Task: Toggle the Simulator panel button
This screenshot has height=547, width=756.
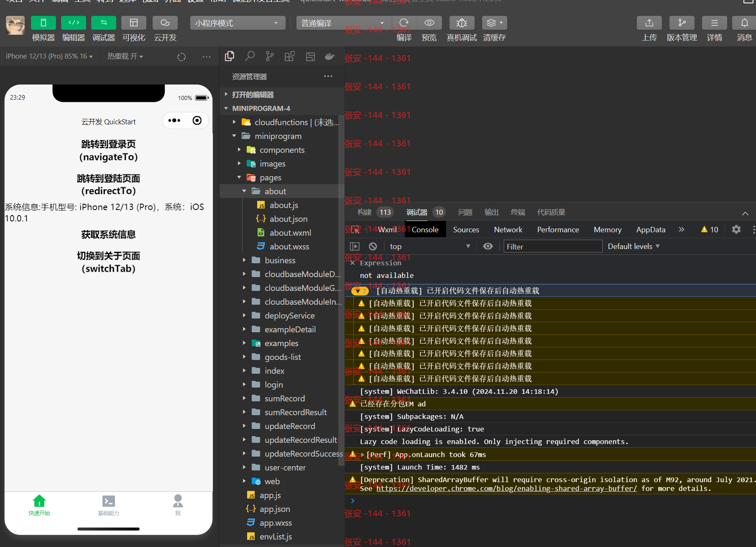Action: pyautogui.click(x=43, y=23)
